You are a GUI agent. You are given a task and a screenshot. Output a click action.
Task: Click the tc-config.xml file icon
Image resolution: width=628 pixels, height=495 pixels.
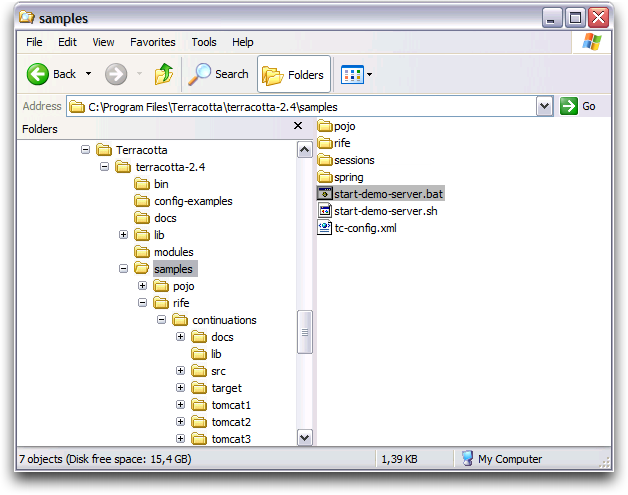pos(325,227)
